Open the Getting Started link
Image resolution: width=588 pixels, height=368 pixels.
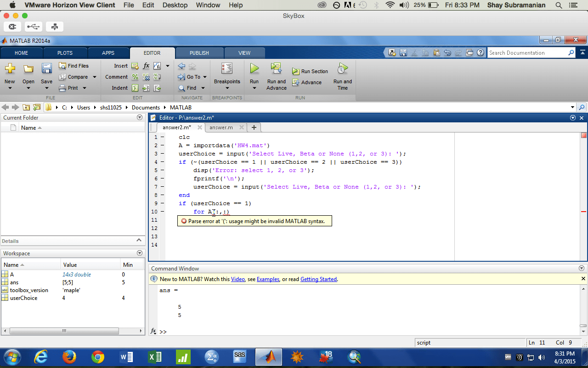[319, 279]
